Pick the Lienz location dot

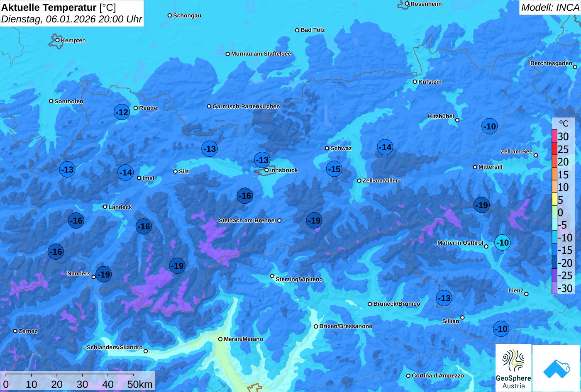526,294
